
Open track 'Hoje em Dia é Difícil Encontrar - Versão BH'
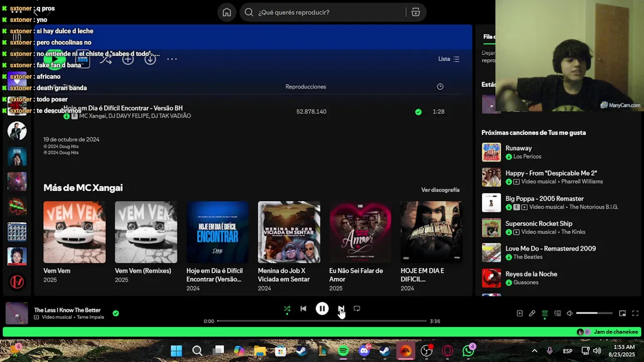(x=123, y=108)
